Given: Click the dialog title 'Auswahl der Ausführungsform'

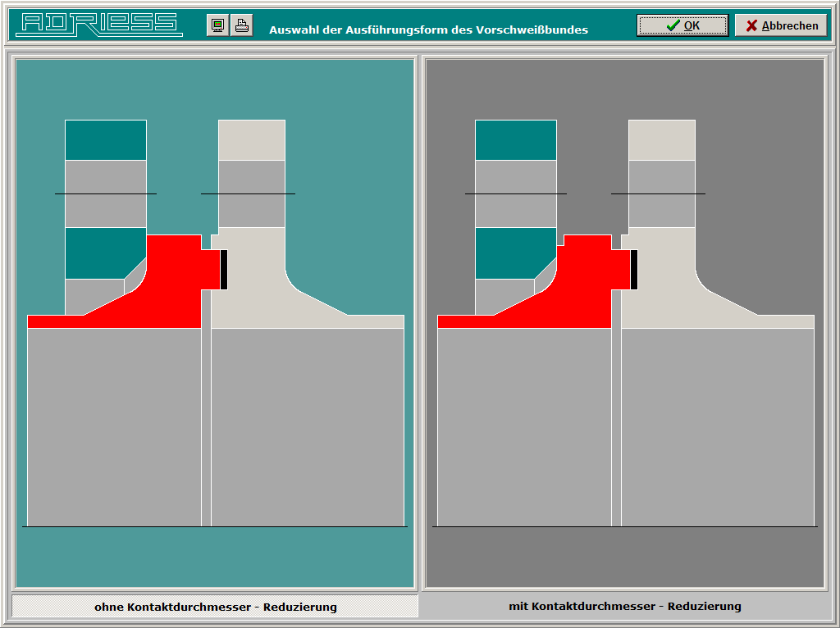Looking at the screenshot, I should (428, 30).
